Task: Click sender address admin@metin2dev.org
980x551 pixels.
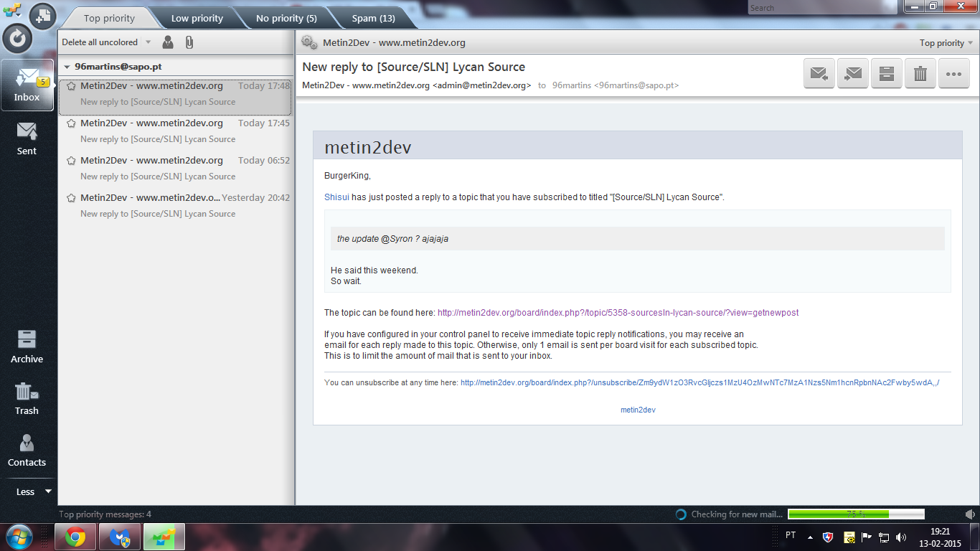Action: point(482,85)
